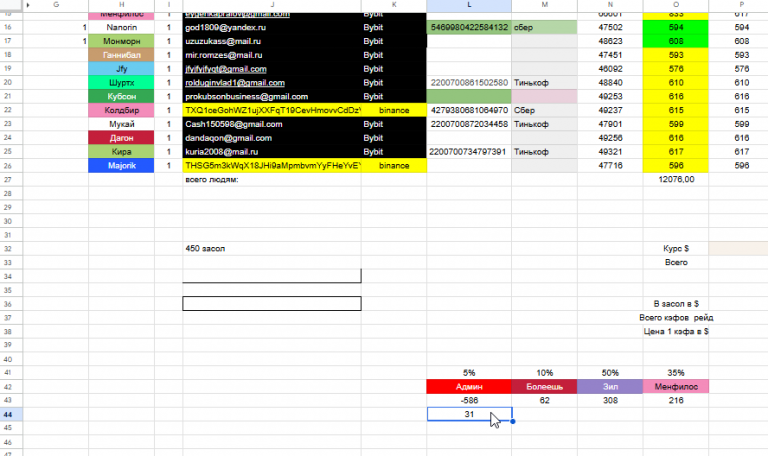Select the binance cell in Колдбир row
Viewport: 768px width, 456px height.
(x=394, y=110)
